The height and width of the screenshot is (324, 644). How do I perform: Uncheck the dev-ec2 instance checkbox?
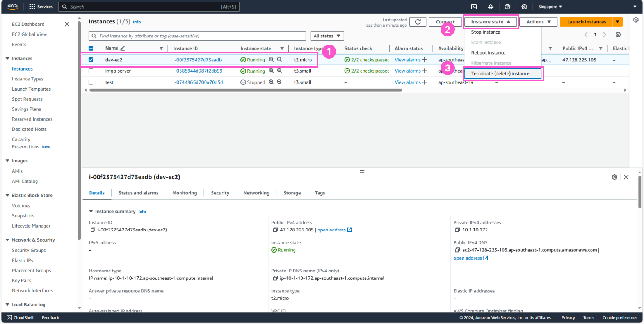(91, 60)
